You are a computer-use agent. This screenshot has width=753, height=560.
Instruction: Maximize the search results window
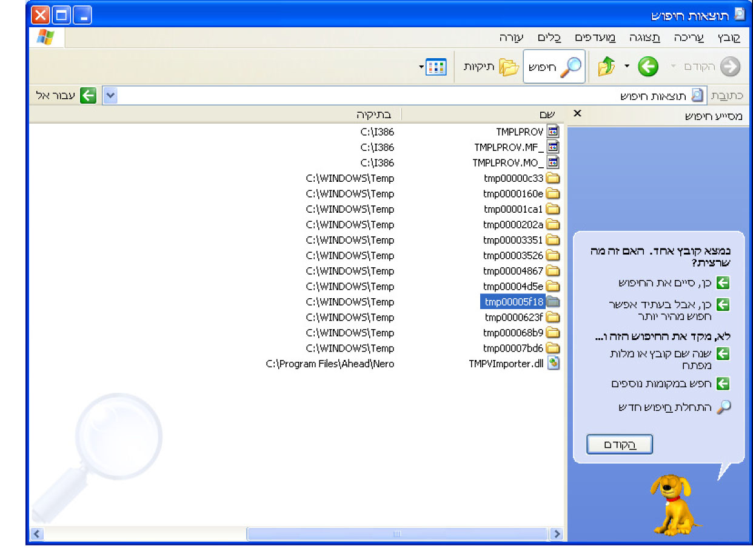pyautogui.click(x=61, y=15)
